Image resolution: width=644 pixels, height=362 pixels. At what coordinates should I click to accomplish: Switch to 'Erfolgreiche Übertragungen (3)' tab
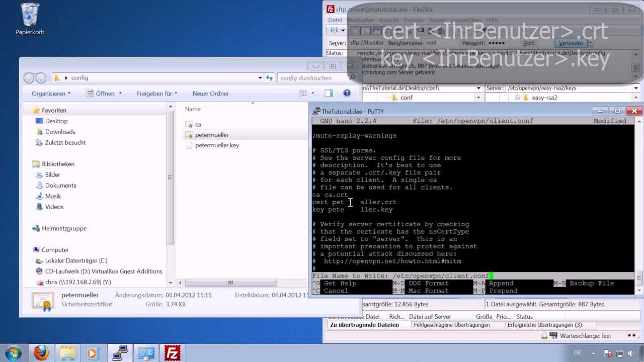pos(545,325)
